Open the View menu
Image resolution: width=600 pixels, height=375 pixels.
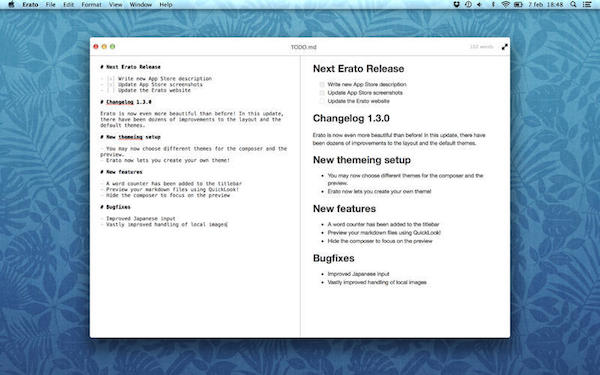pyautogui.click(x=116, y=5)
